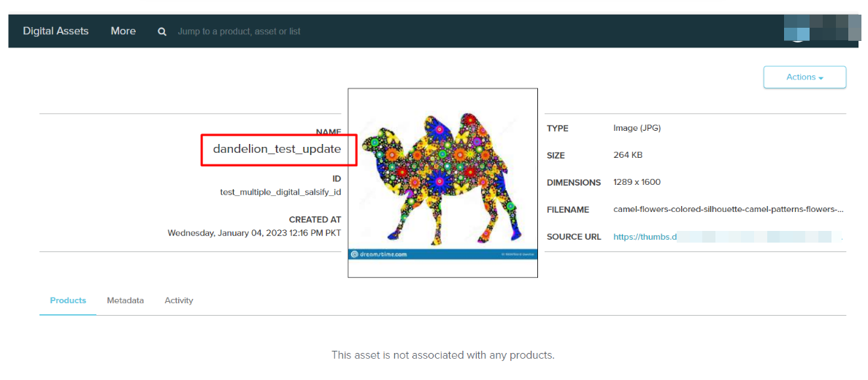Click the 'not associated with any products' message
Screen dimensions: 868x380
pyautogui.click(x=442, y=355)
